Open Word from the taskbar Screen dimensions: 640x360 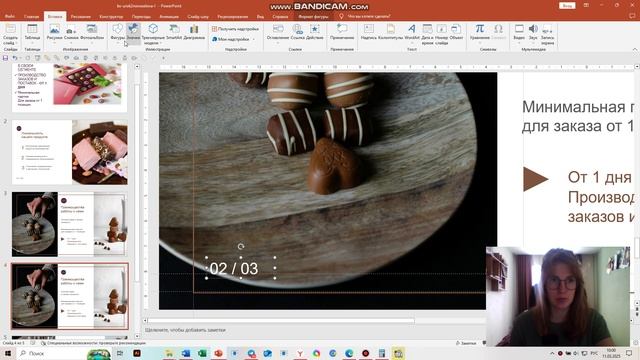point(186,353)
